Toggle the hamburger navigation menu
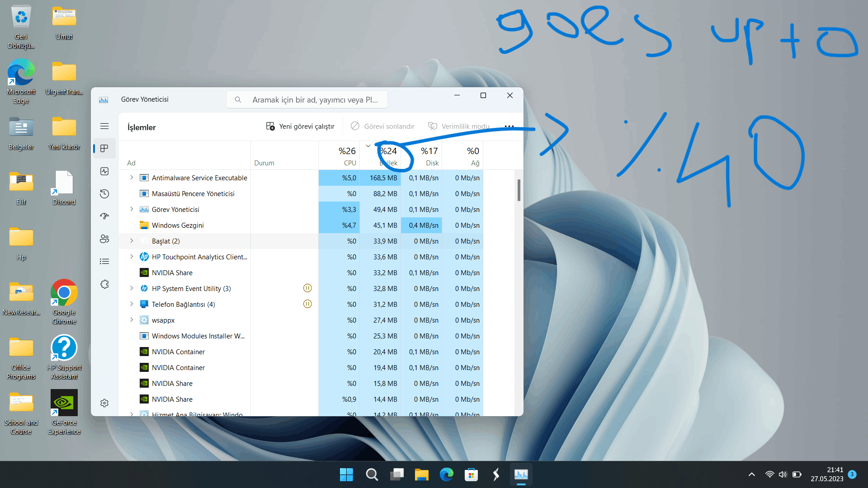 coord(104,126)
